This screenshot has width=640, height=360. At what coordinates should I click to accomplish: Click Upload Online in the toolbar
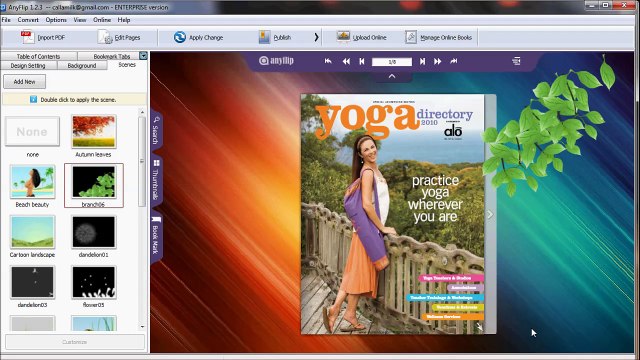361,38
